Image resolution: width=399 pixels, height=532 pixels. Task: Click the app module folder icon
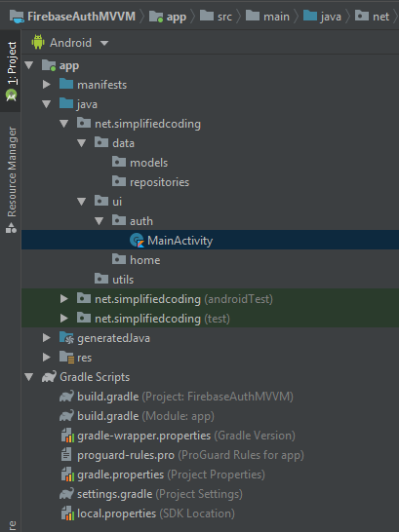(x=49, y=65)
